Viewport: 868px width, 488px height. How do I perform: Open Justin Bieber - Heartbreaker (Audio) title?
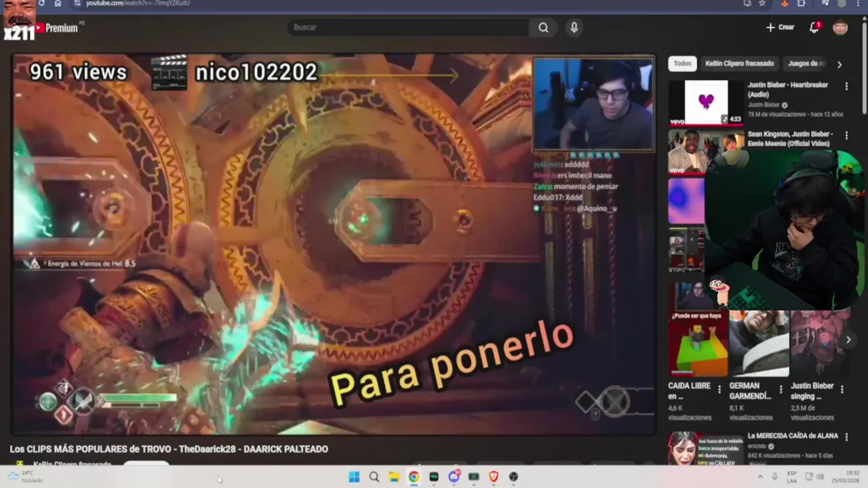[788, 89]
